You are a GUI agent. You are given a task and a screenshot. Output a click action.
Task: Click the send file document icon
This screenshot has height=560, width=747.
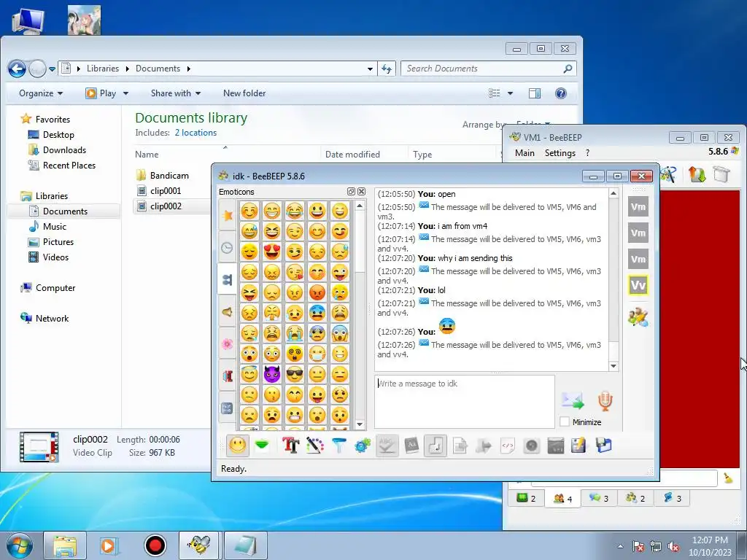pos(460,446)
